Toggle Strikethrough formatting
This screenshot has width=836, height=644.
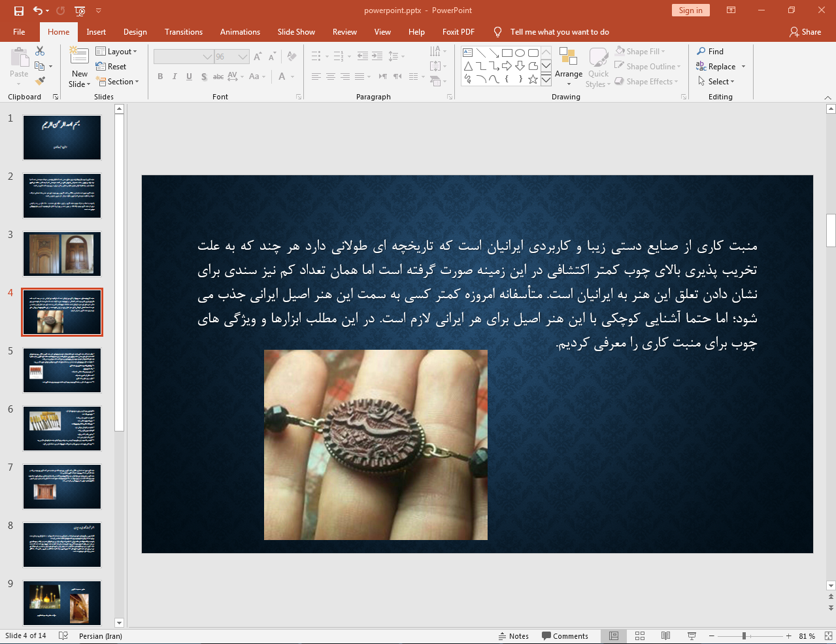click(218, 76)
